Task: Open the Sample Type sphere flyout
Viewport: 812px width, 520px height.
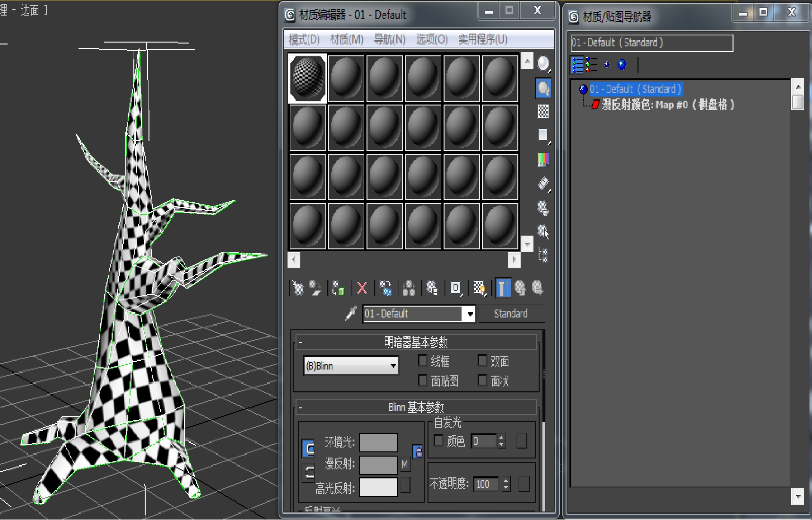Action: tap(543, 64)
